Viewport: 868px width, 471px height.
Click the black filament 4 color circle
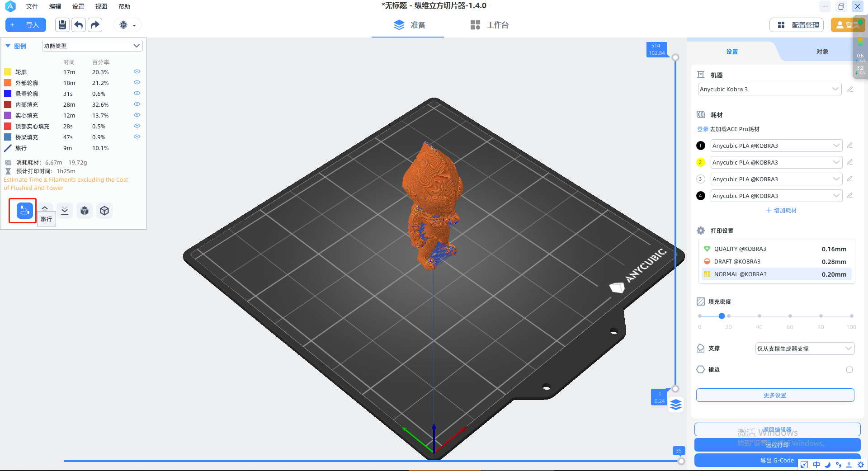tap(701, 196)
